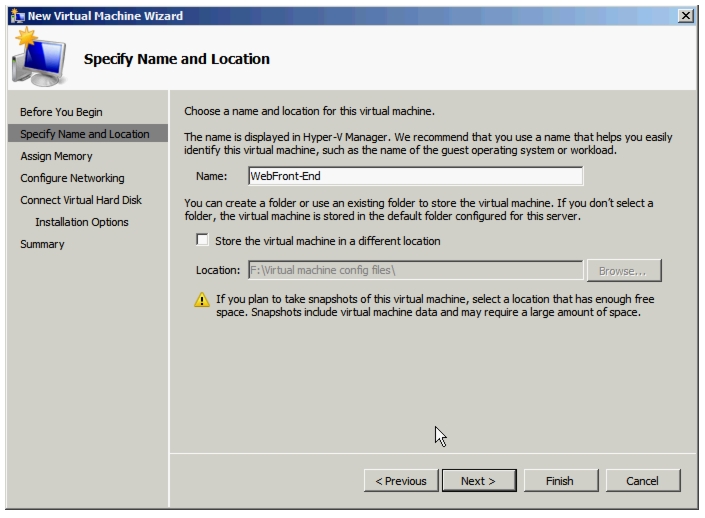Viewport: 705px width, 518px height.
Task: Click Finish to complete the wizard
Action: pos(561,481)
